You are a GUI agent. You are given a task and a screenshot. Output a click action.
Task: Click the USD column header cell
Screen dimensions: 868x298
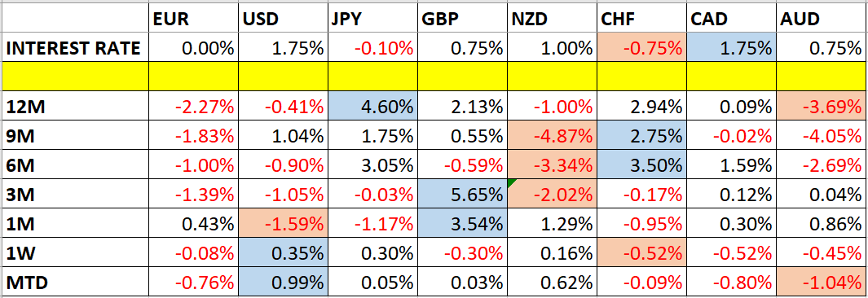[x=283, y=20]
